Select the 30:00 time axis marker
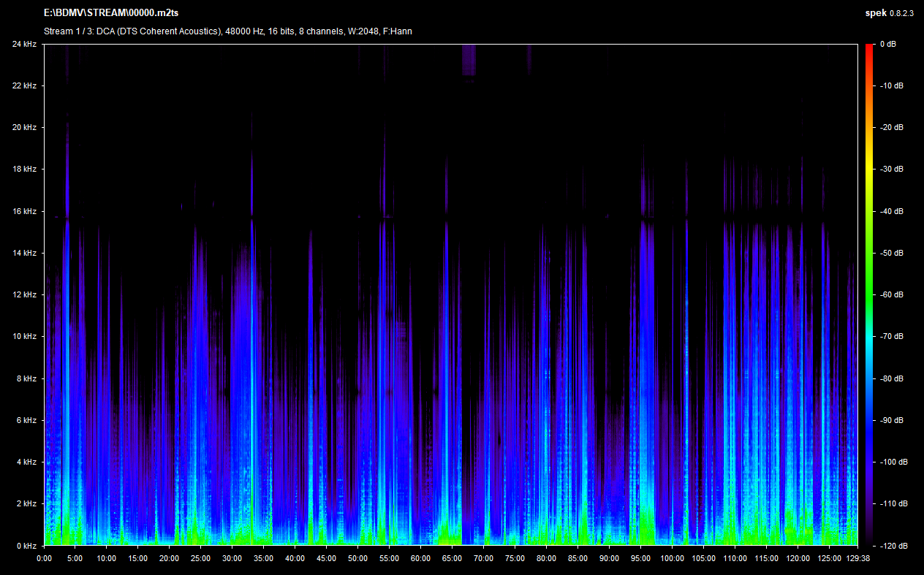Image resolution: width=924 pixels, height=575 pixels. coord(232,558)
